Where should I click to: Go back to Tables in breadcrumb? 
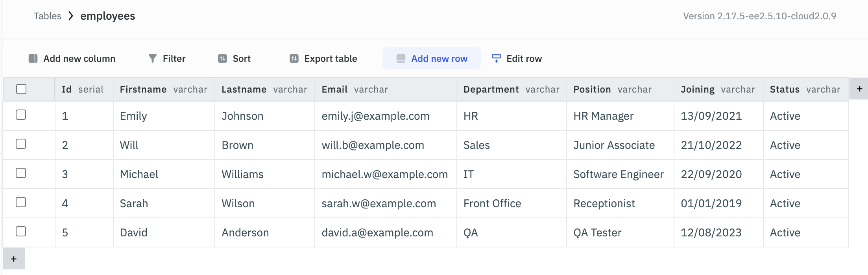48,16
